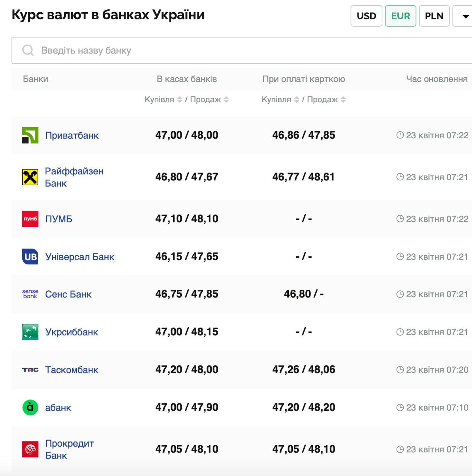Expand the additional currencies dropdown arrow
The height and width of the screenshot is (476, 472).
[x=465, y=16]
